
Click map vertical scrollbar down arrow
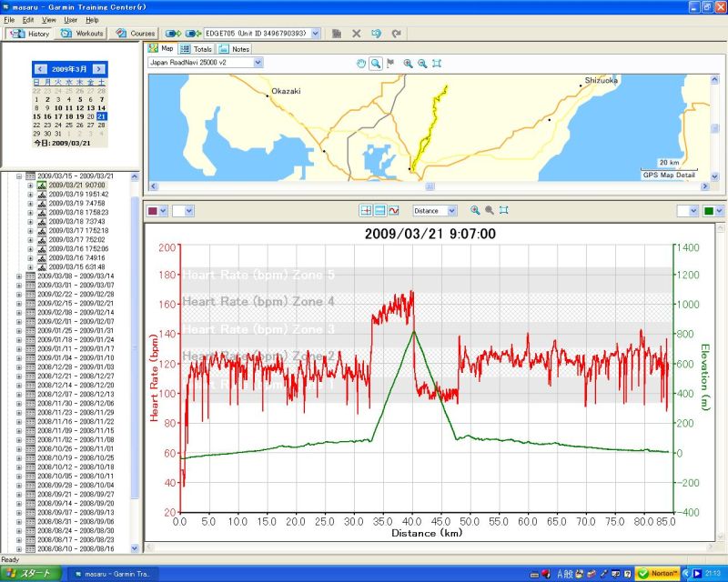coord(714,176)
